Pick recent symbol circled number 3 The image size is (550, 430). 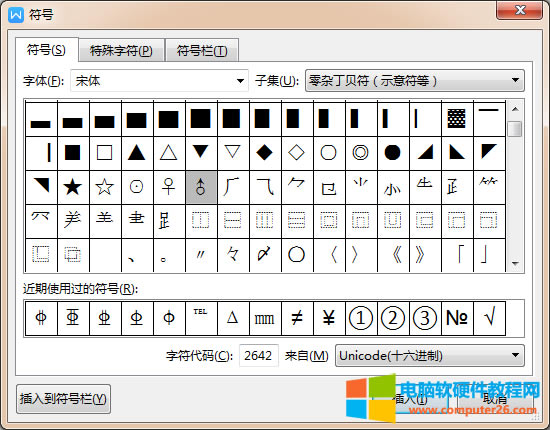pos(424,318)
